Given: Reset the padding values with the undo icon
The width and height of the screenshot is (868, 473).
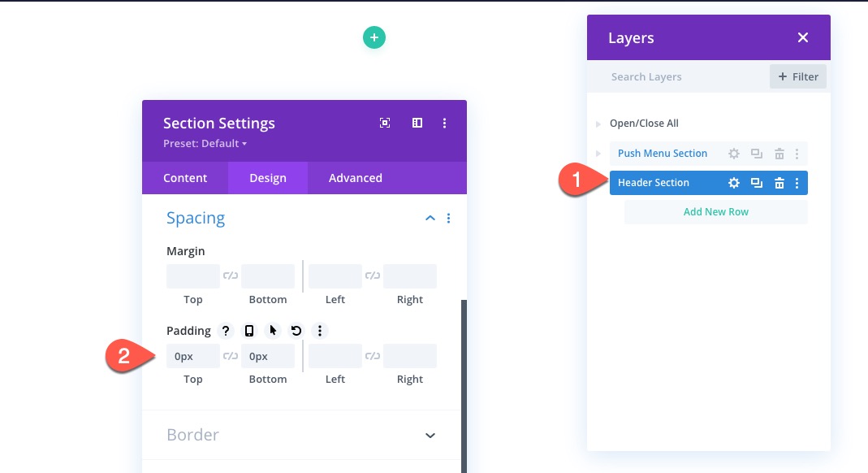Looking at the screenshot, I should [294, 331].
